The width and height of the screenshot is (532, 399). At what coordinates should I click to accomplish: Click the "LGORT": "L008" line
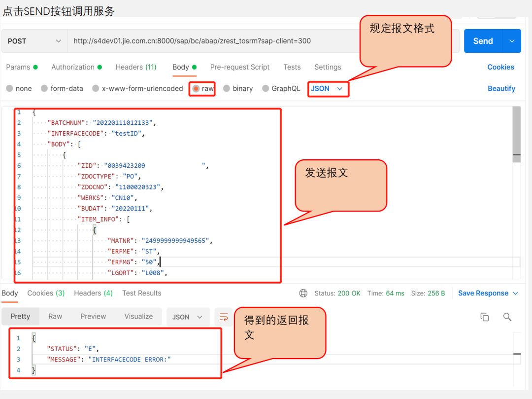point(137,273)
